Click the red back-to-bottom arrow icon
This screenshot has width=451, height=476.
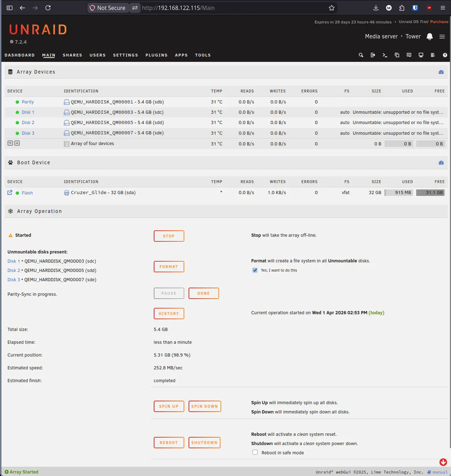[443, 462]
